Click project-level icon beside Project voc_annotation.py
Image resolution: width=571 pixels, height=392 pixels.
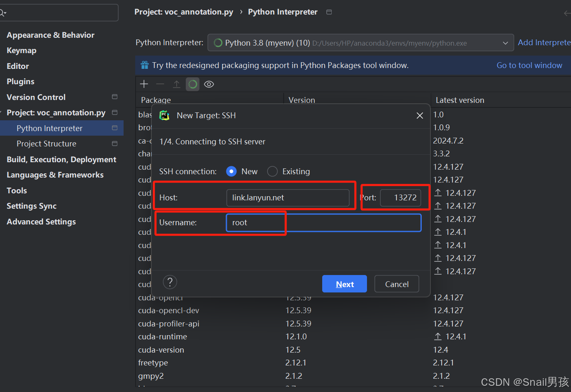click(115, 112)
